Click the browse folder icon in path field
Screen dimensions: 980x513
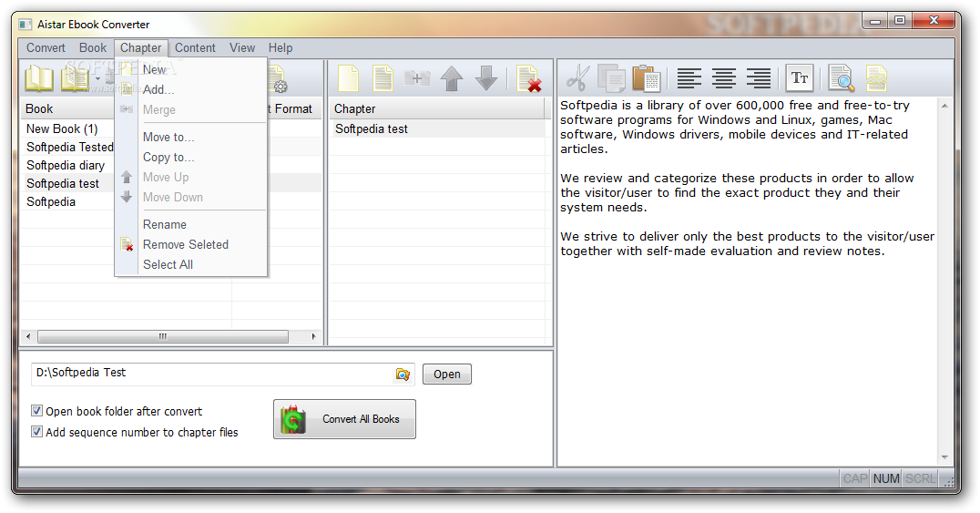point(403,374)
